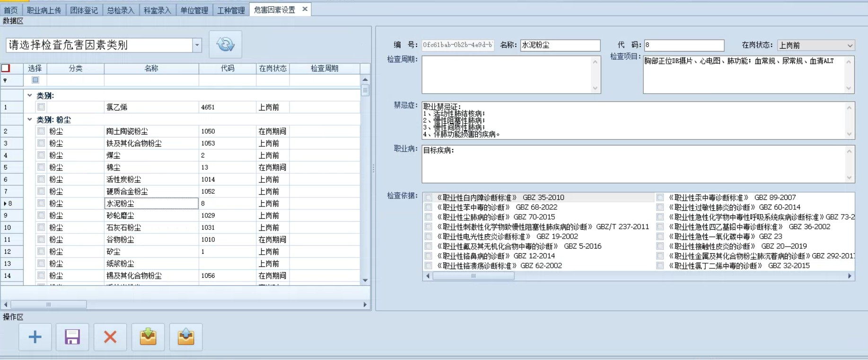Switch to the 团体登记 tab
868x360 pixels.
[84, 10]
